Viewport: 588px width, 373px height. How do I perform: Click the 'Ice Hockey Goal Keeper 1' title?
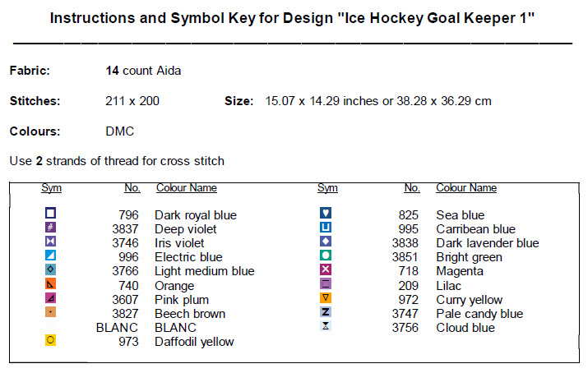click(293, 17)
